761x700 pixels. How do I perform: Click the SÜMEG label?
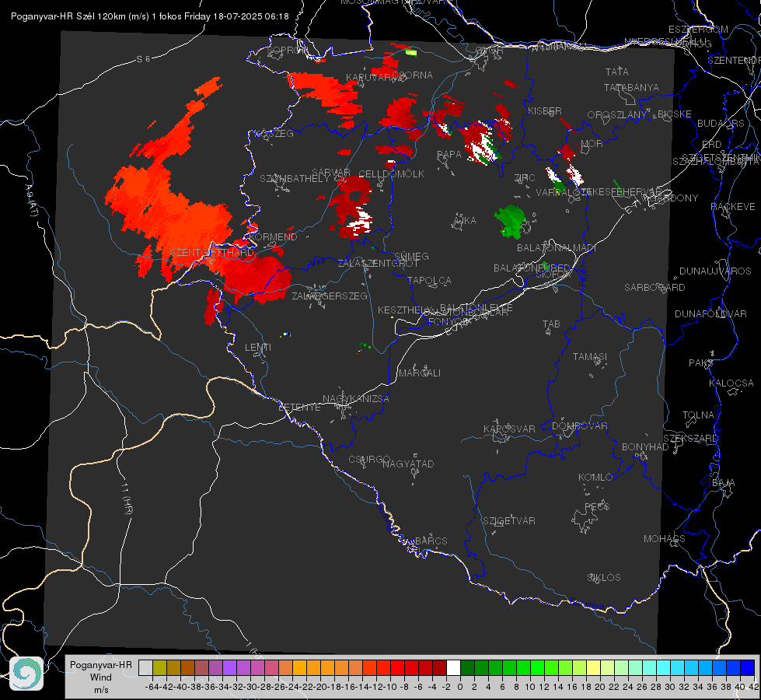pos(411,256)
